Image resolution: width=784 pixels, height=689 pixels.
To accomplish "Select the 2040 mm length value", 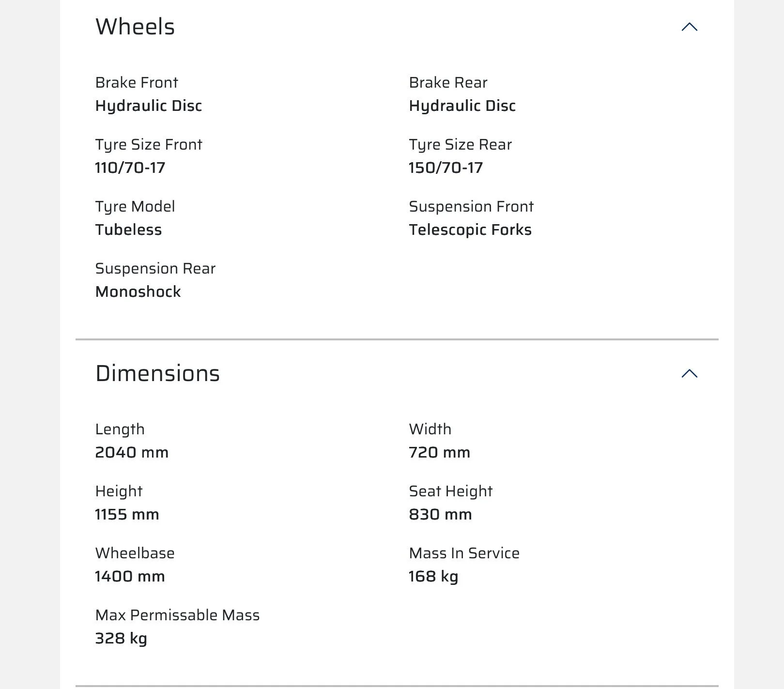I will 132,453.
